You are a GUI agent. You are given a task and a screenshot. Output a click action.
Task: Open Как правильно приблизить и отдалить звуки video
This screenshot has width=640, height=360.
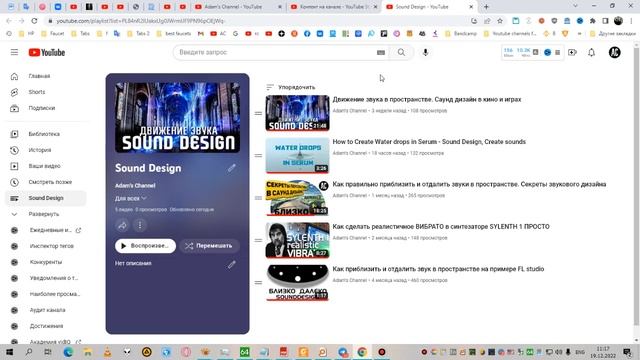(469, 184)
